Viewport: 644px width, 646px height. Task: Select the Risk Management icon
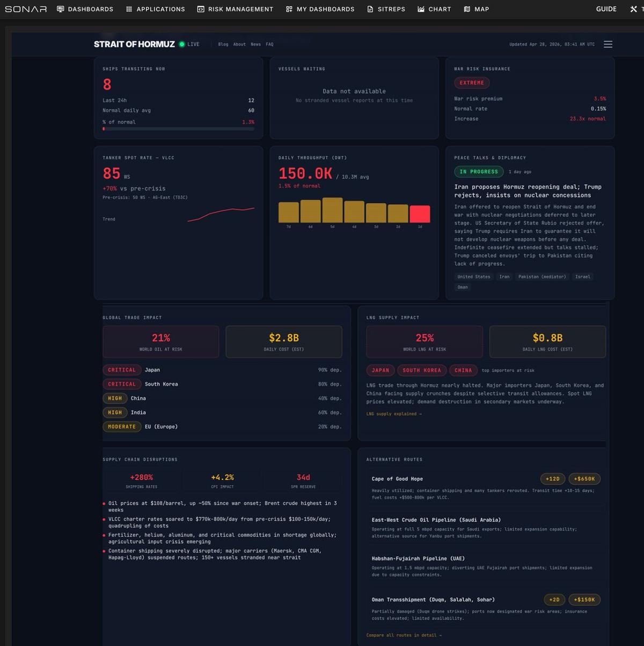click(200, 9)
